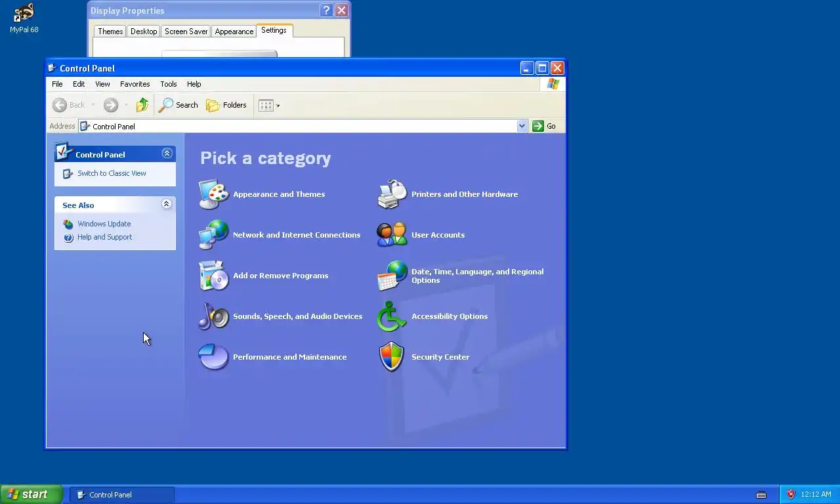Expand the Address bar dropdown
Image resolution: width=840 pixels, height=504 pixels.
(x=522, y=126)
